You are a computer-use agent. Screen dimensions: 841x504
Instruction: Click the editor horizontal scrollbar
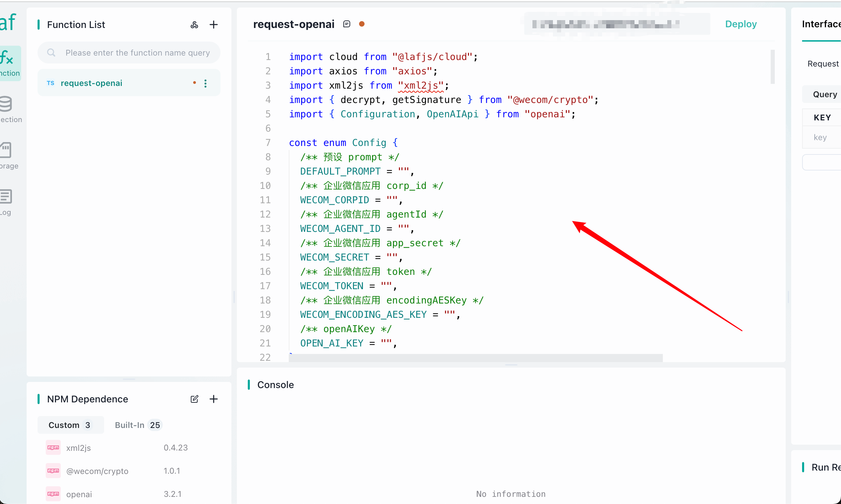coord(475,358)
